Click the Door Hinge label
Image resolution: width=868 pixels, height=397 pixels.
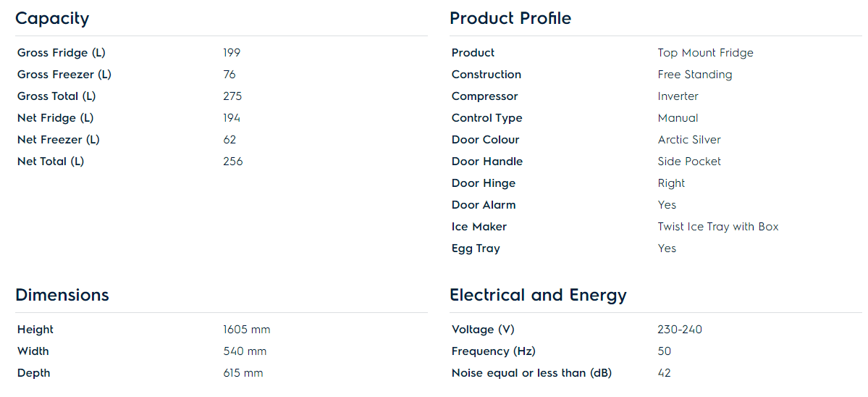[x=484, y=183]
